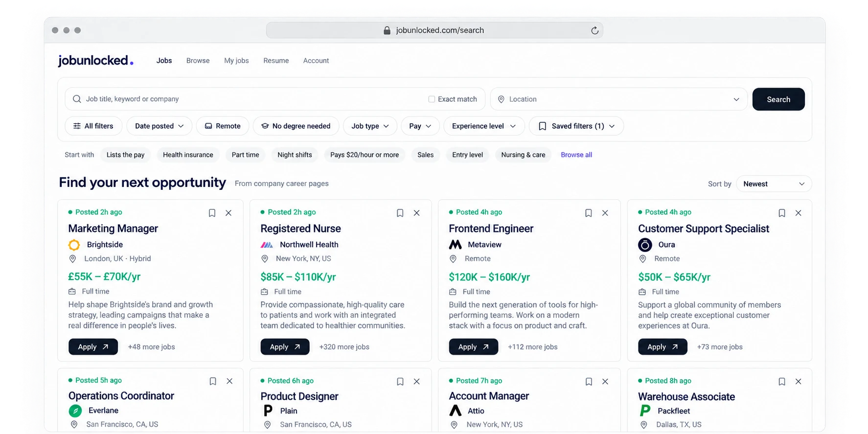Click the Search button
The width and height of the screenshot is (868, 434).
pos(778,99)
